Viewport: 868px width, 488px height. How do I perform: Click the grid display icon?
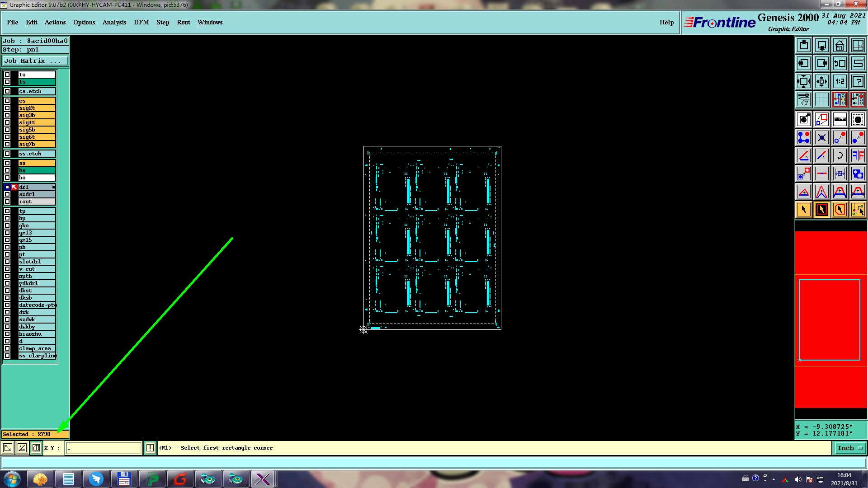(x=821, y=99)
